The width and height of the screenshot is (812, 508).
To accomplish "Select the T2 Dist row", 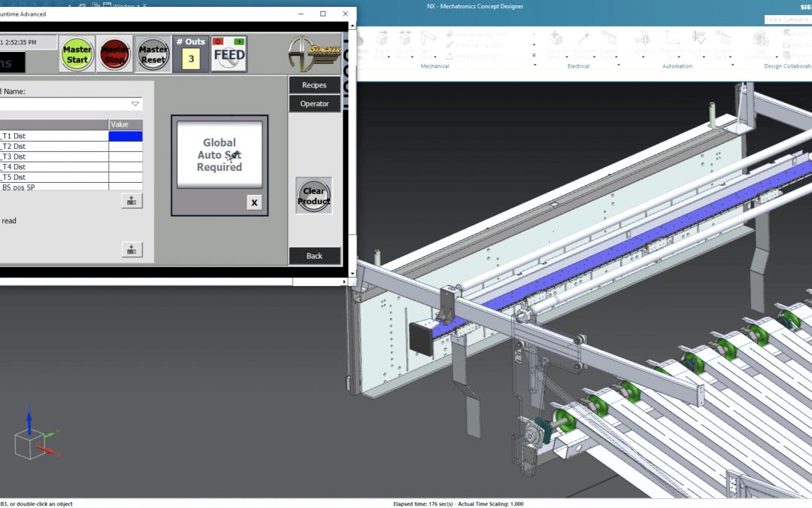I will (71, 146).
